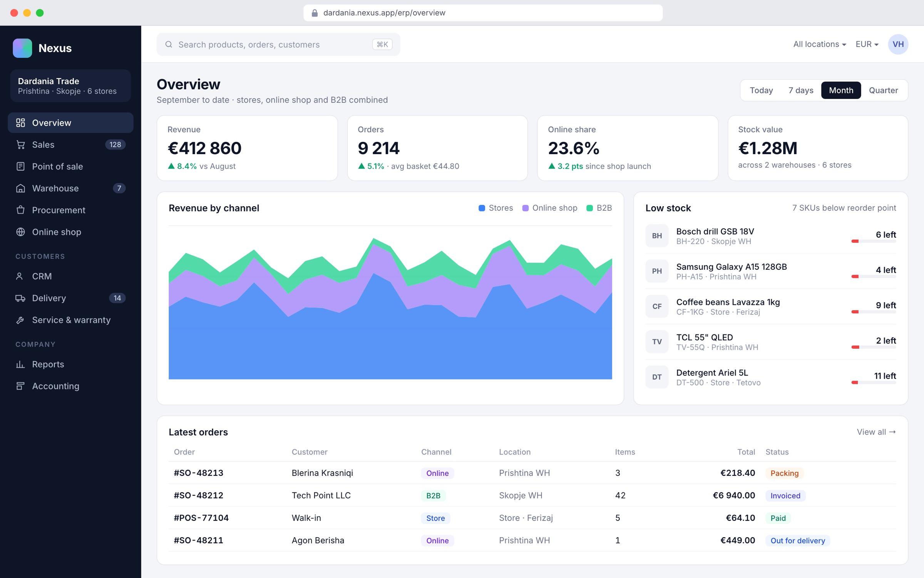Toggle the Stores legend series

tap(495, 208)
